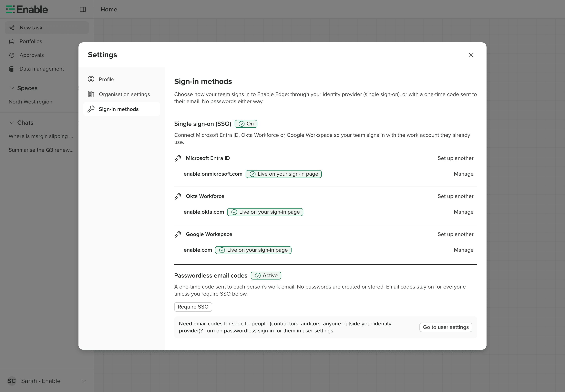This screenshot has height=392, width=565.
Task: Click the Portfolios briefcase icon
Action: click(12, 42)
